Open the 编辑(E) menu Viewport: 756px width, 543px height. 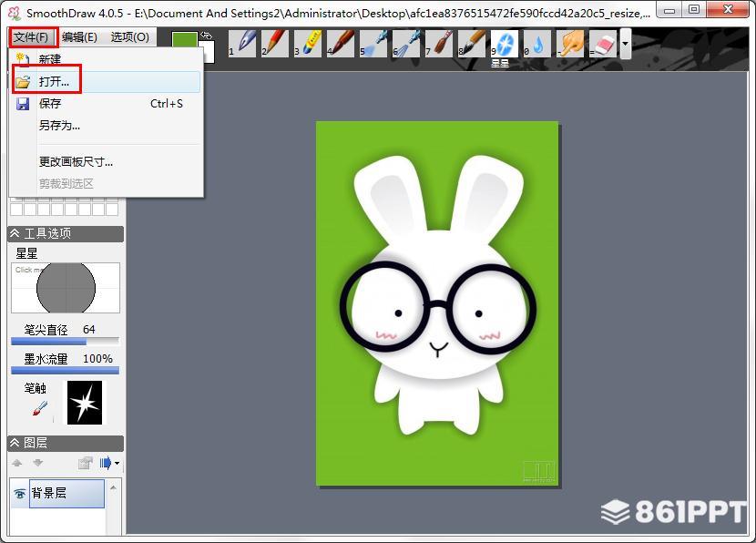[79, 37]
